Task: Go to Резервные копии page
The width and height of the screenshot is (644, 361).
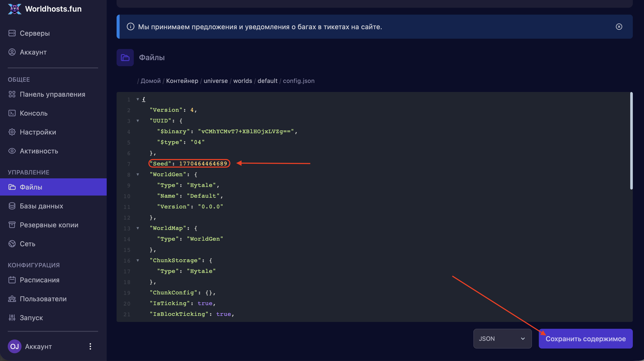Action: [x=49, y=225]
